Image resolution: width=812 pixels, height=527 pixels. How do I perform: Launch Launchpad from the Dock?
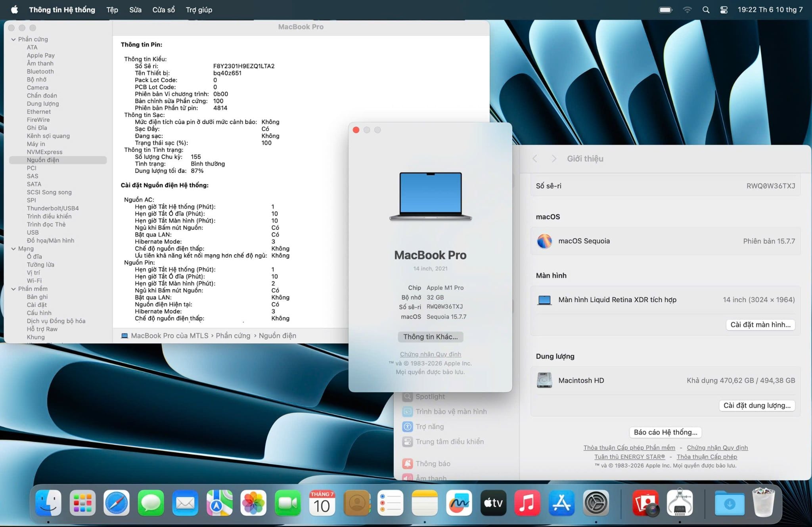coord(82,503)
